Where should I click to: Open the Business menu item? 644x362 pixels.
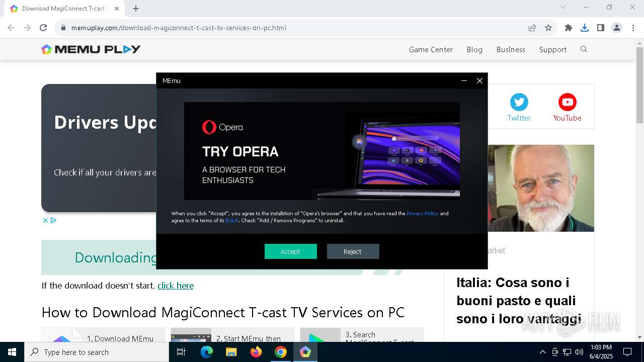[x=511, y=49]
